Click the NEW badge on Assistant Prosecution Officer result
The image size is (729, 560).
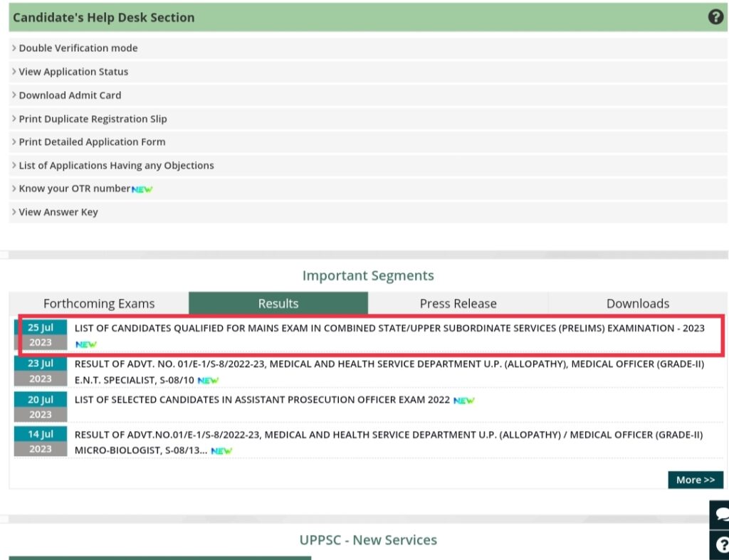pyautogui.click(x=463, y=400)
